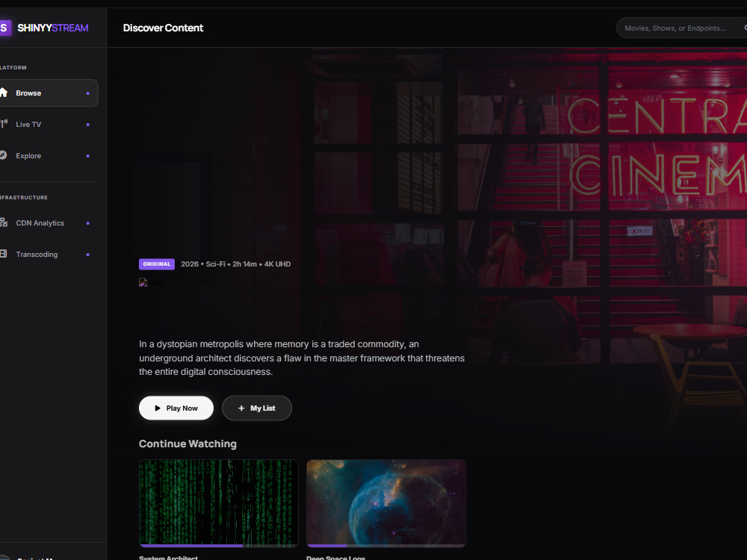The width and height of the screenshot is (747, 560).
Task: Click the Live TV antenna icon
Action: click(x=3, y=124)
